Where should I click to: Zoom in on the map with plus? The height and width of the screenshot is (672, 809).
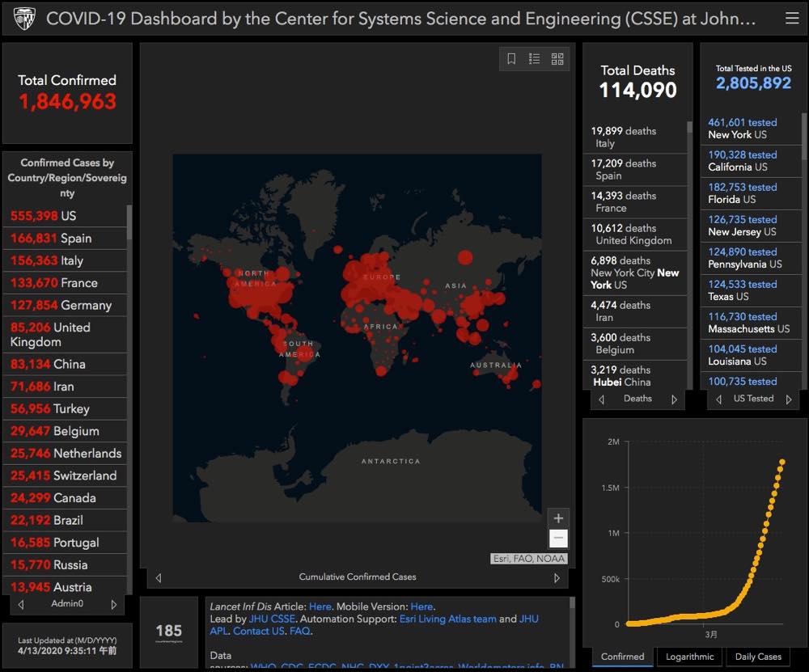558,518
